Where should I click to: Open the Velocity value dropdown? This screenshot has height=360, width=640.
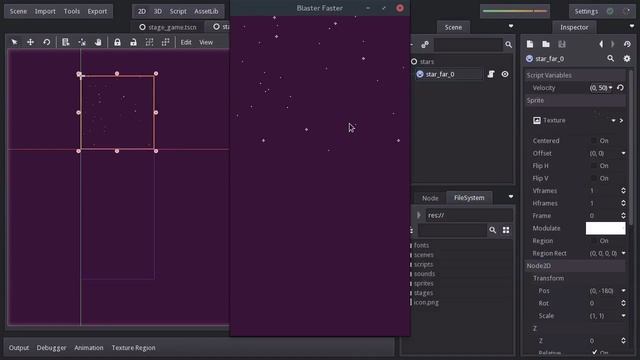pos(611,88)
